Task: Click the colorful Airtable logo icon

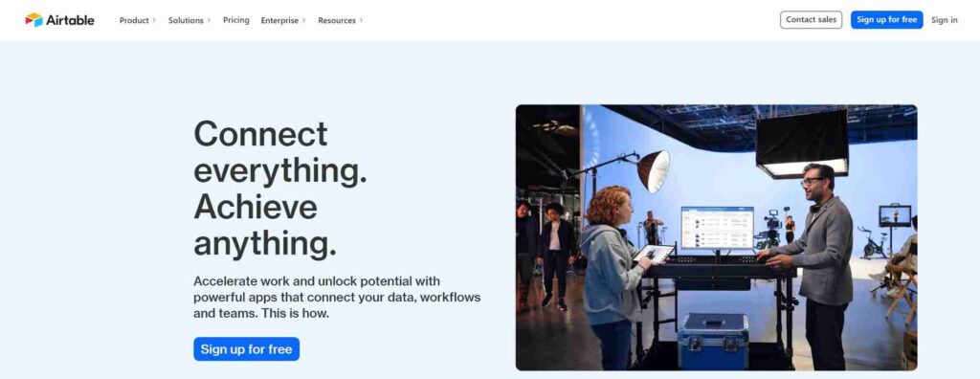Action: tap(33, 20)
